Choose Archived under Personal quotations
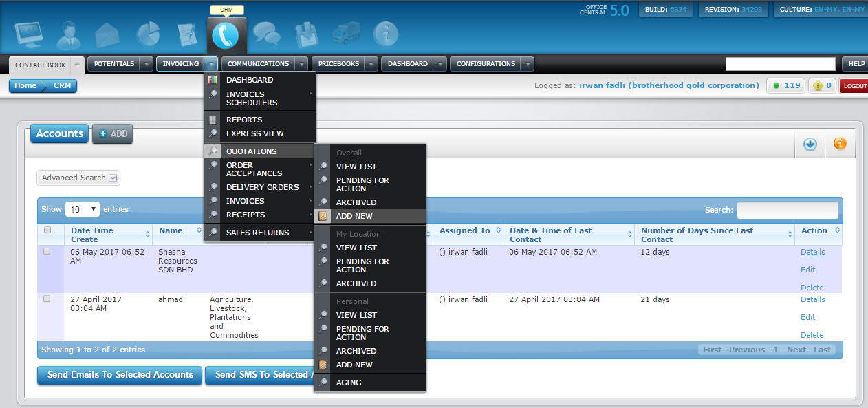The image size is (868, 408). (370, 351)
